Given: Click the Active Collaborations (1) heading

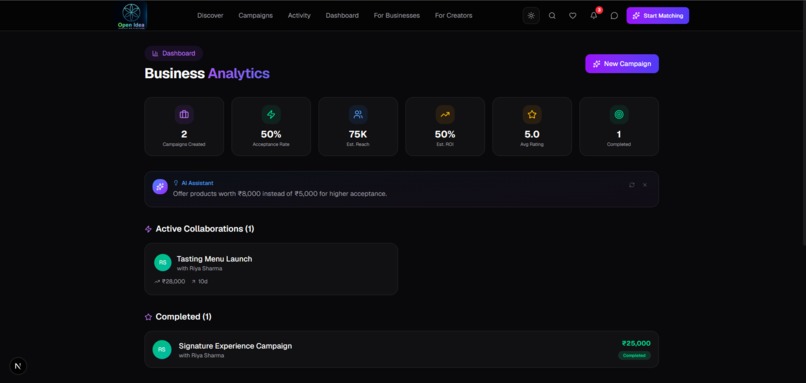Looking at the screenshot, I should pos(205,229).
